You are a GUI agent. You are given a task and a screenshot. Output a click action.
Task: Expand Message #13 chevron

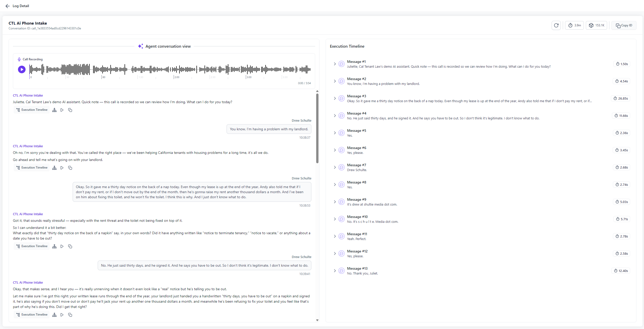click(x=335, y=271)
